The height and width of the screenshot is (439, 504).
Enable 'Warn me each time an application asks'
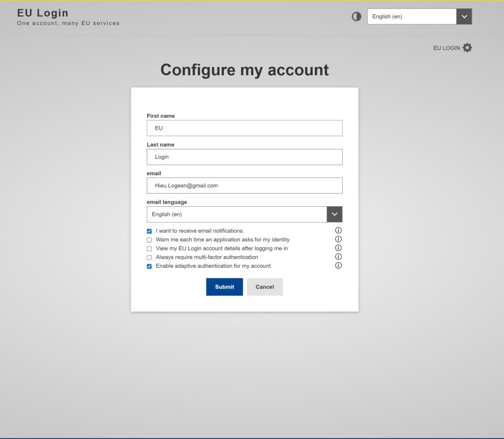point(149,240)
